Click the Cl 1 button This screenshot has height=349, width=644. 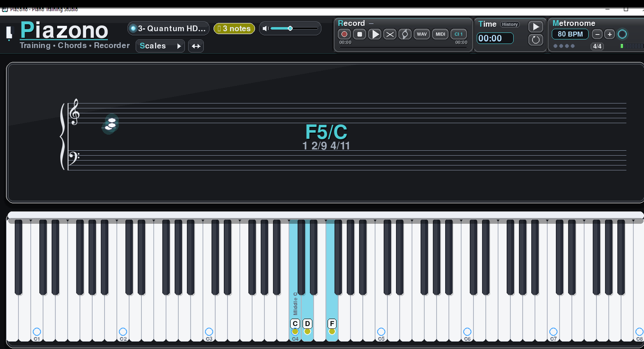click(458, 34)
